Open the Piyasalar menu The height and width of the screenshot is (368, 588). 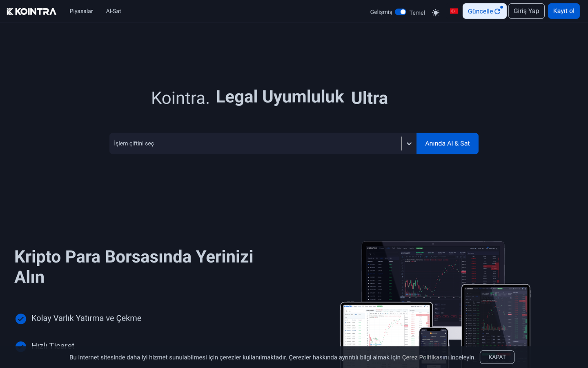[81, 11]
